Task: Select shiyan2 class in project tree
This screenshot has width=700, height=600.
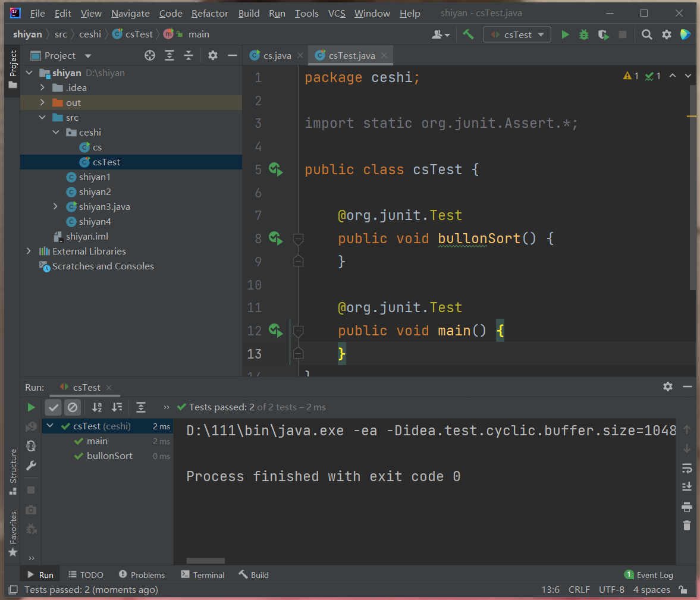Action: (95, 192)
